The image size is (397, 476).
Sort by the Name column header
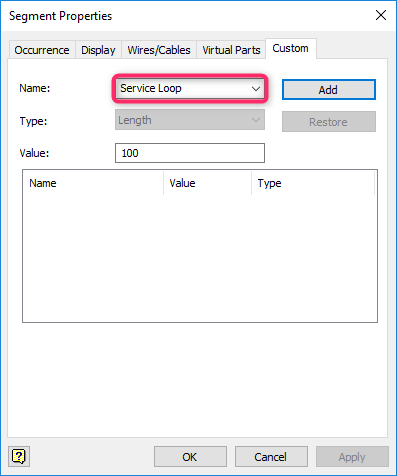pyautogui.click(x=93, y=183)
